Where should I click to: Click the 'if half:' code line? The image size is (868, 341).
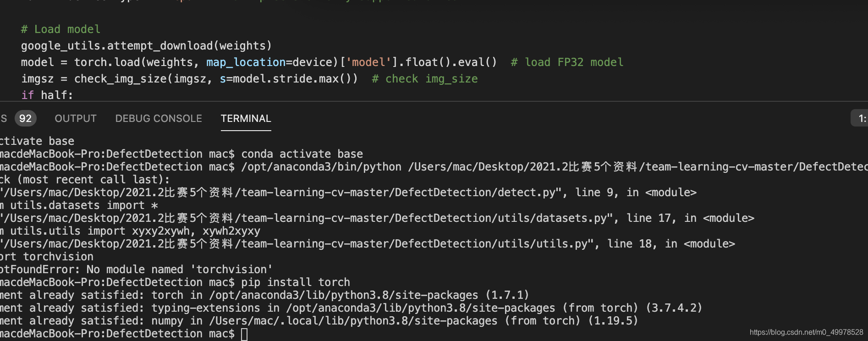(x=47, y=95)
